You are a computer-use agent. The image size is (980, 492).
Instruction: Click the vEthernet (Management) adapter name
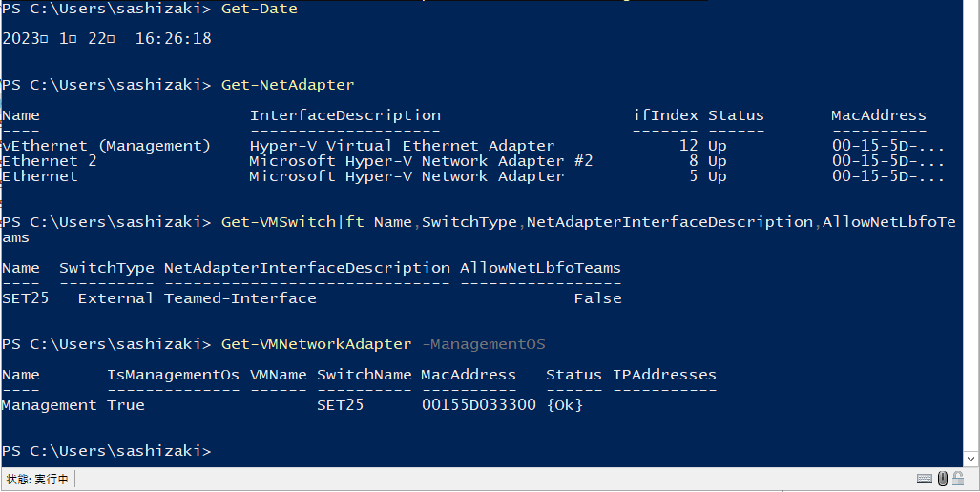(107, 146)
